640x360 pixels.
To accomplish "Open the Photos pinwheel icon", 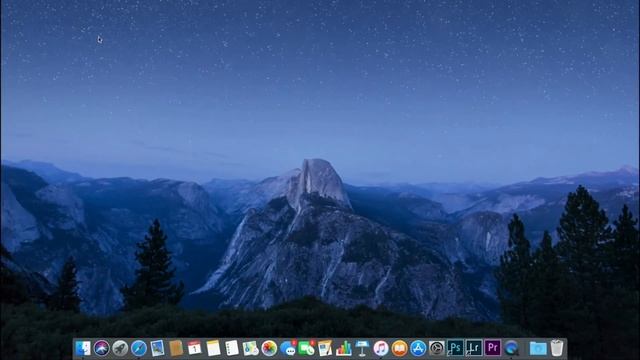I will 269,348.
